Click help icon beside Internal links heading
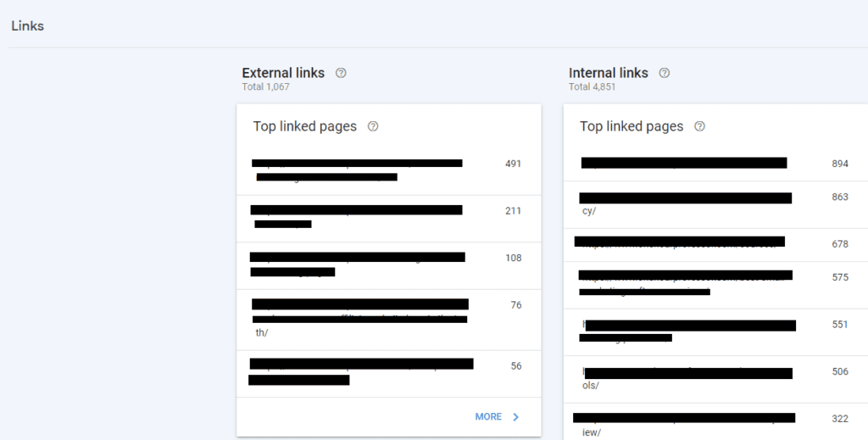 pyautogui.click(x=665, y=73)
